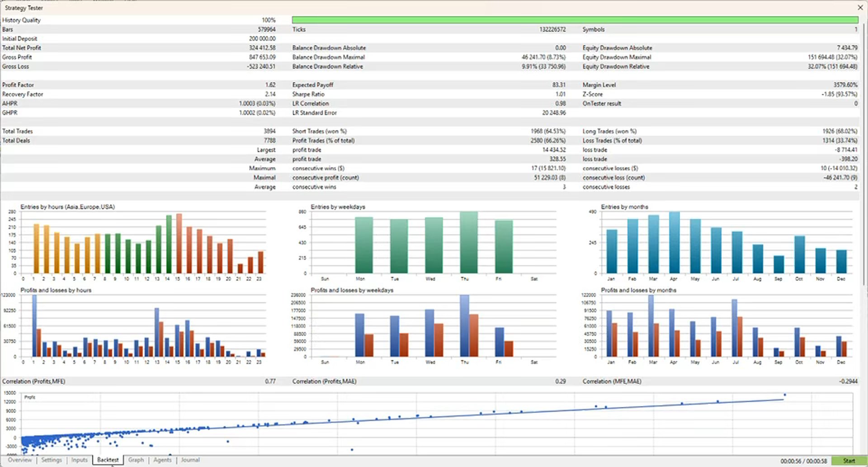
Task: Select the Total Trades value 3894
Action: tap(269, 131)
